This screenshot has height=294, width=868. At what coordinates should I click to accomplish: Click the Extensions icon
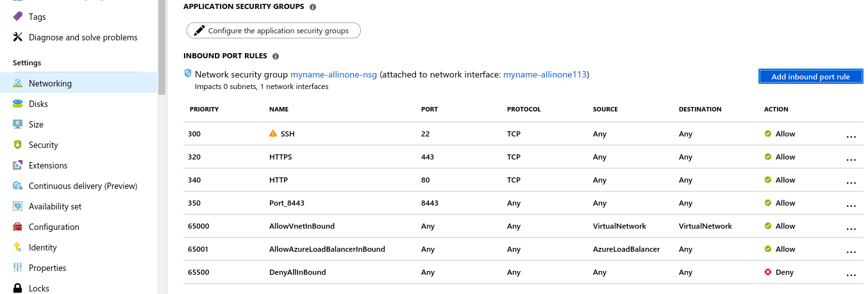(x=17, y=165)
